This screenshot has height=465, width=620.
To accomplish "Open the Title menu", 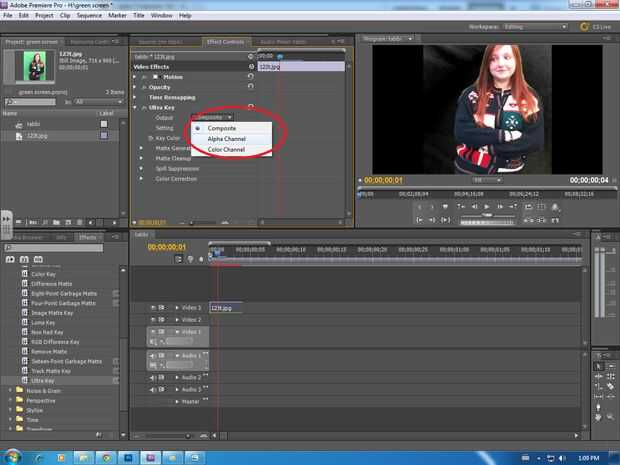I will coord(138,15).
